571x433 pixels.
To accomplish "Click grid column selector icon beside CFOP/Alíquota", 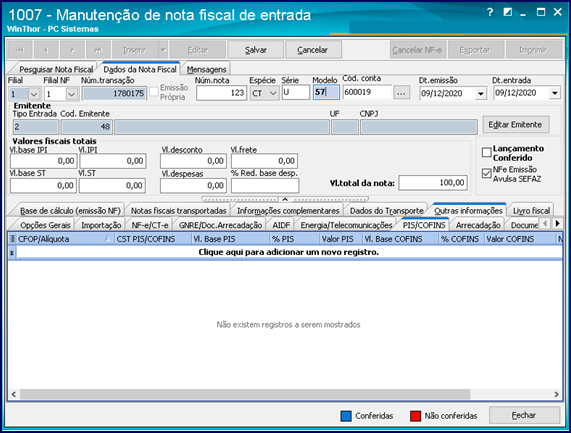I will pyautogui.click(x=12, y=239).
